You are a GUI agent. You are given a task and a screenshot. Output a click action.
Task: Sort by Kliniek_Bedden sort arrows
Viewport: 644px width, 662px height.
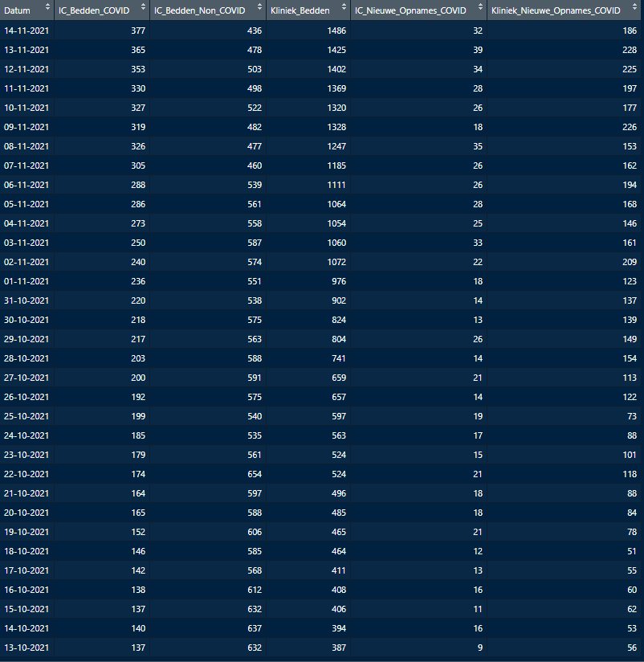pos(344,6)
